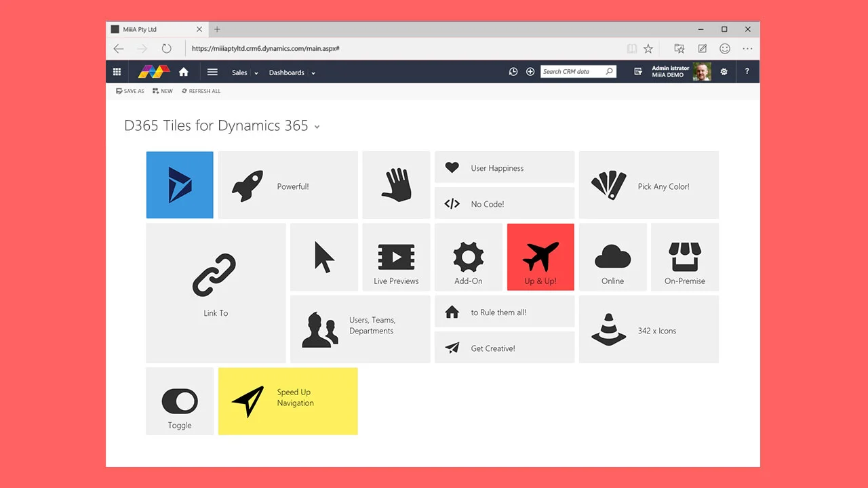Add page to favorites star
The width and height of the screenshot is (868, 488).
(x=648, y=49)
